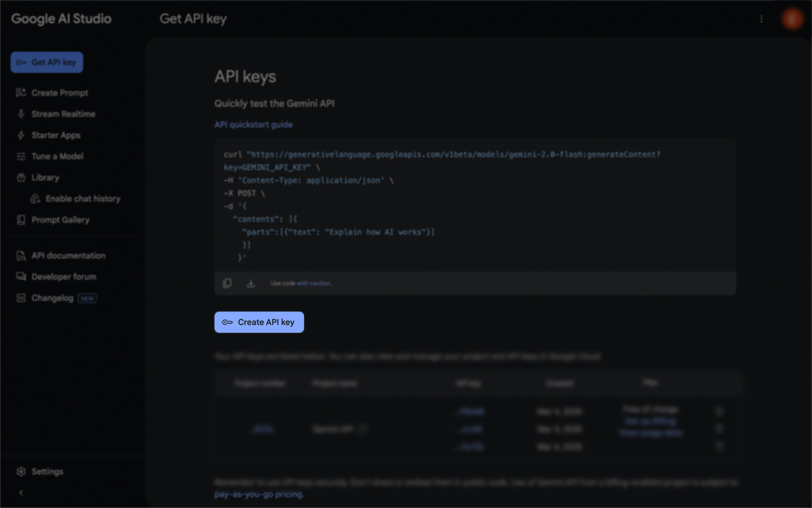Download the curl code snippet
Viewport: 812px width, 508px height.
point(251,283)
